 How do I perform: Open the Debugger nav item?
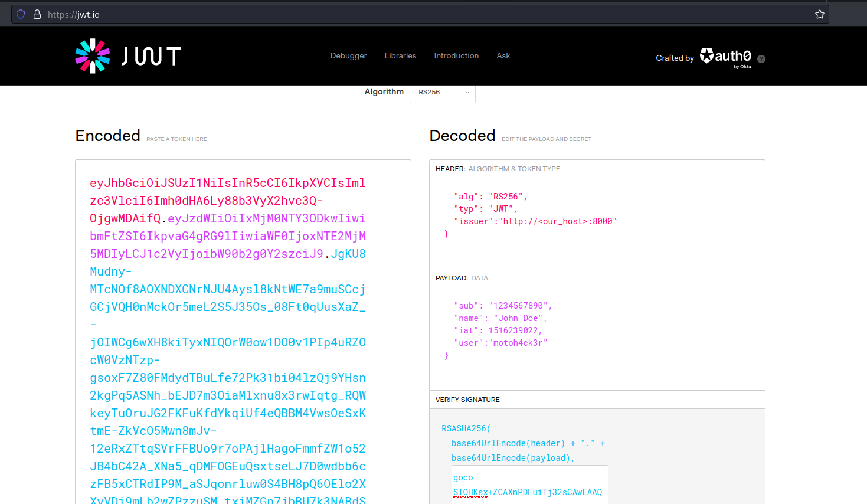(x=348, y=55)
